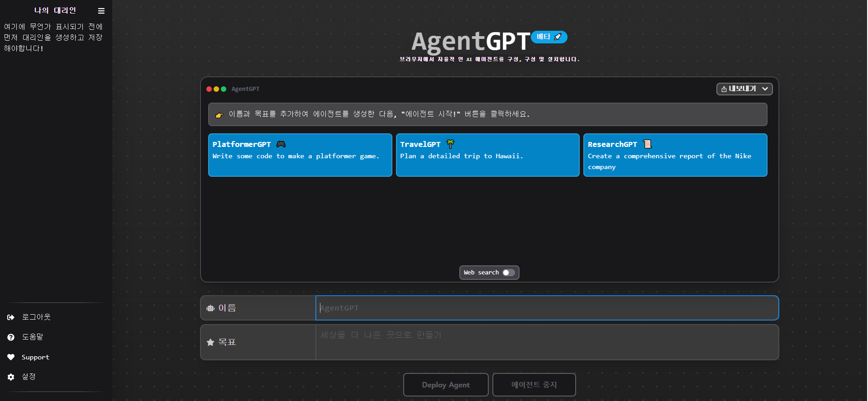Click the robot icon beside 이름

click(210, 308)
